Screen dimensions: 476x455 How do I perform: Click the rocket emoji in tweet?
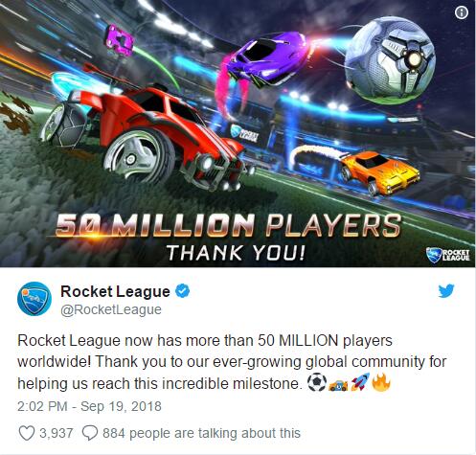(360, 382)
